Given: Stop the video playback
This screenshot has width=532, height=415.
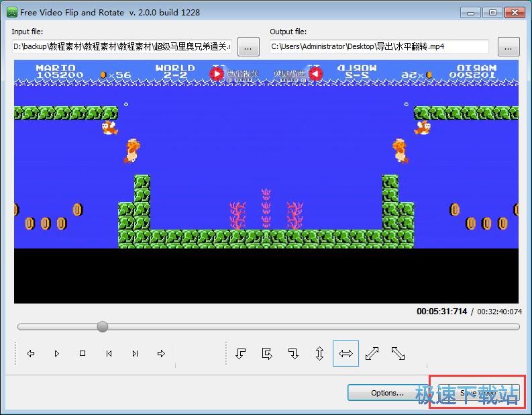Looking at the screenshot, I should coord(83,353).
